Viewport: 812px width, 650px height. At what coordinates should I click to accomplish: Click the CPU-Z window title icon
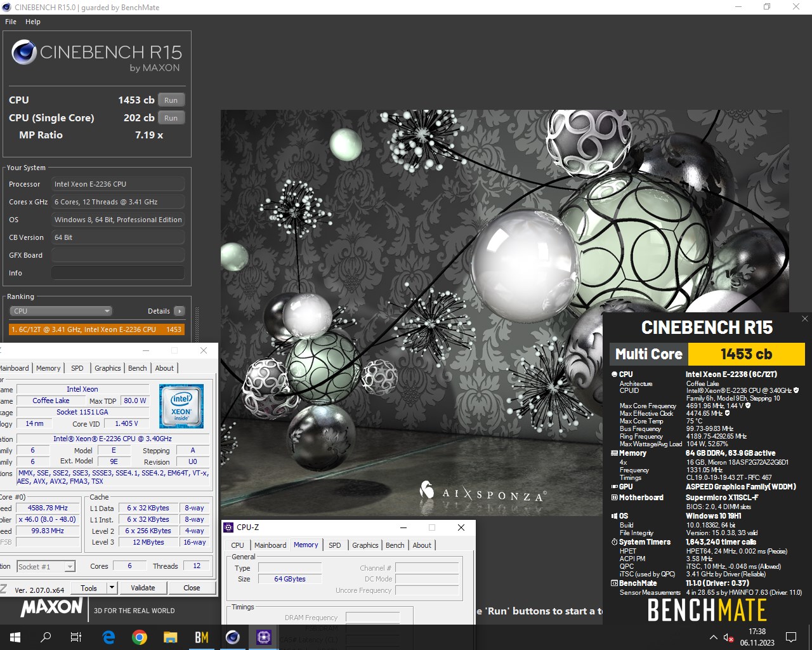click(x=228, y=527)
